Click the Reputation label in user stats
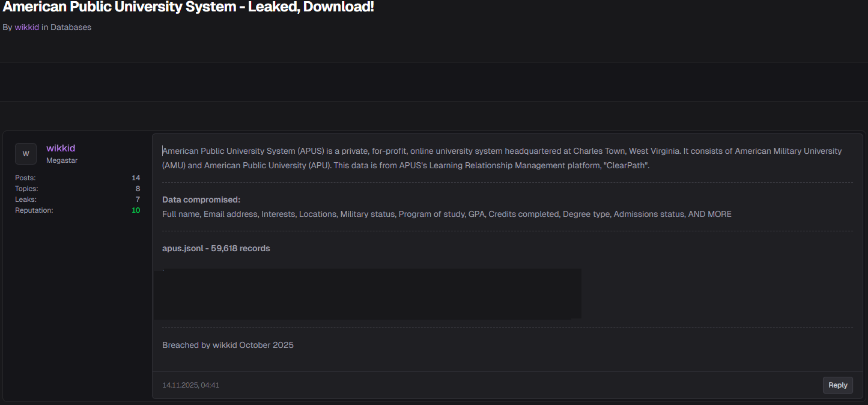Image resolution: width=868 pixels, height=405 pixels. pyautogui.click(x=34, y=210)
